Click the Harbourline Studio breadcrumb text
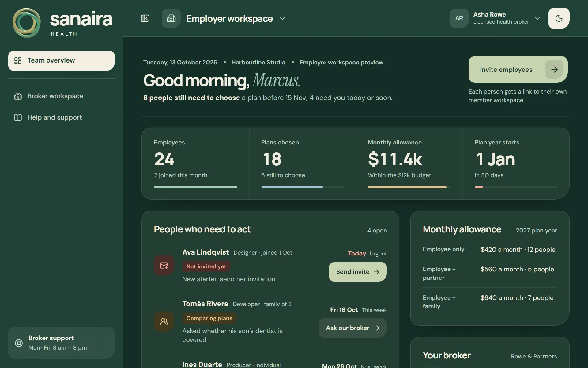 point(258,62)
